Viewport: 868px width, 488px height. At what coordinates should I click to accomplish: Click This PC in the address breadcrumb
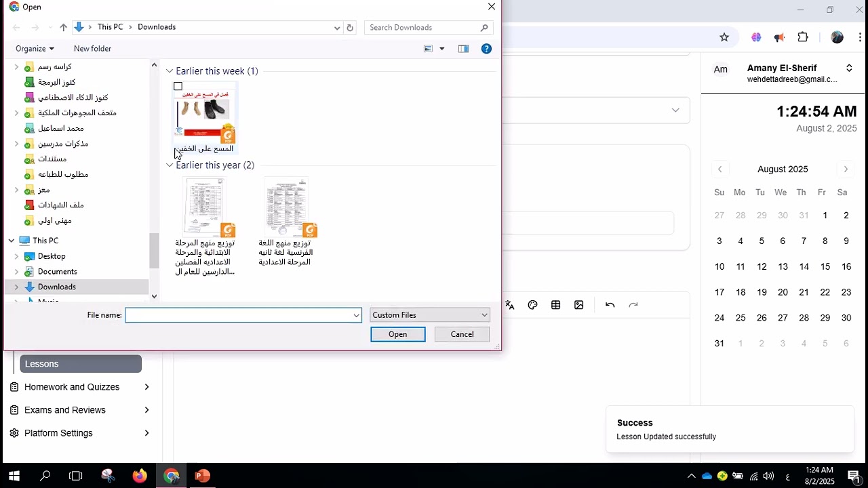pos(110,27)
